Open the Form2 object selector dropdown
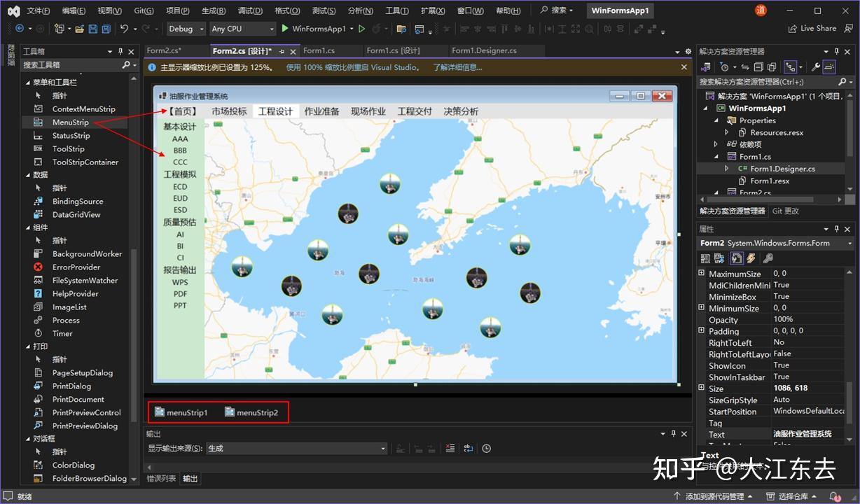The height and width of the screenshot is (504, 860). (777, 243)
